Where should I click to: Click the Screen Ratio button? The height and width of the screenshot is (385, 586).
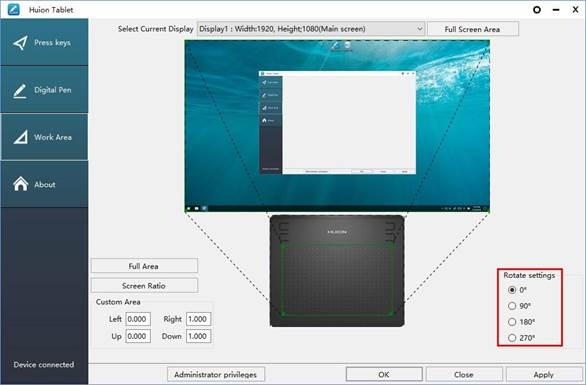coord(144,286)
